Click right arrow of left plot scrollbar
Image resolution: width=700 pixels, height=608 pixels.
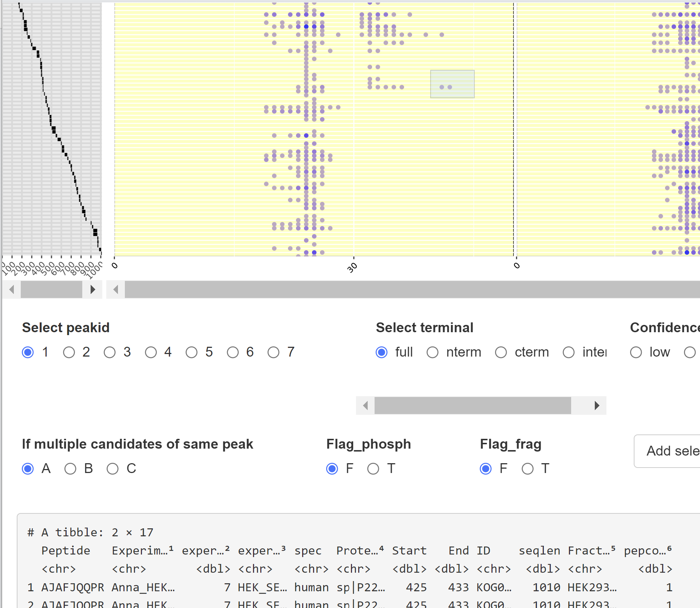(x=92, y=290)
